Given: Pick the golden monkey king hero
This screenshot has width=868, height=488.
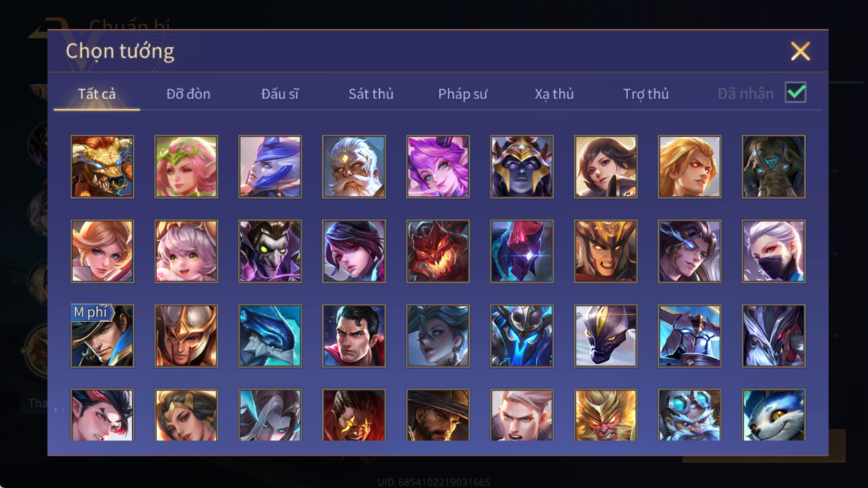Looking at the screenshot, I should pyautogui.click(x=606, y=415).
